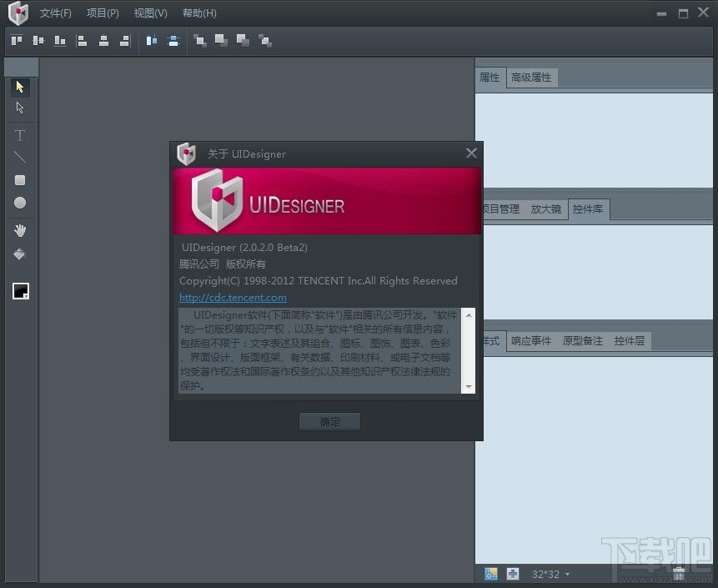This screenshot has width=718, height=588.
Task: Toggle the send to back arrange icon
Action: pos(265,40)
